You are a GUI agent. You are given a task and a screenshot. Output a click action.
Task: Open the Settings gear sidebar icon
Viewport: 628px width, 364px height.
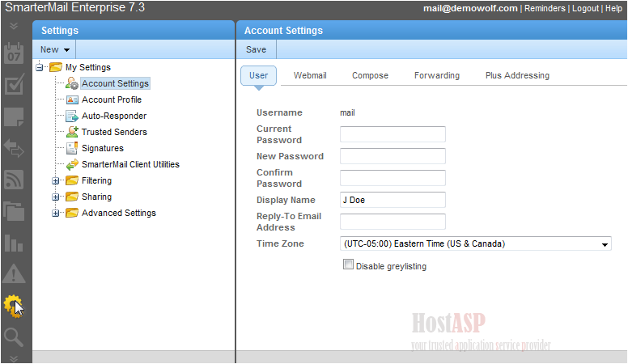pyautogui.click(x=13, y=306)
